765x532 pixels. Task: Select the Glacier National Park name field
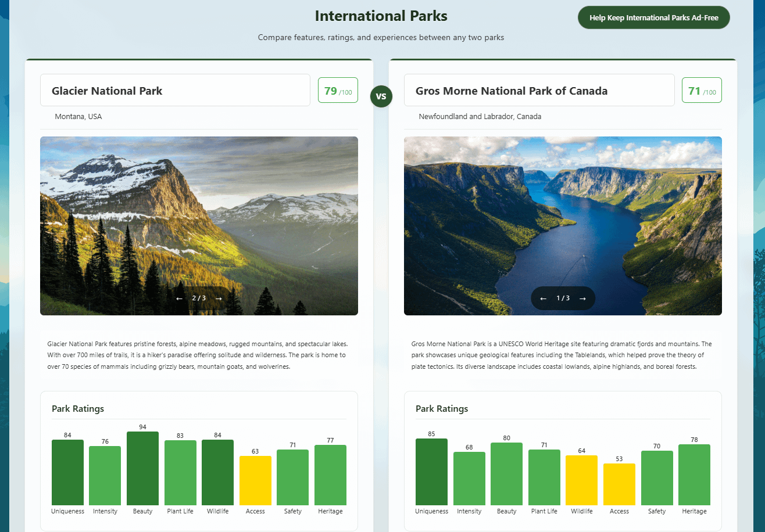(x=174, y=90)
